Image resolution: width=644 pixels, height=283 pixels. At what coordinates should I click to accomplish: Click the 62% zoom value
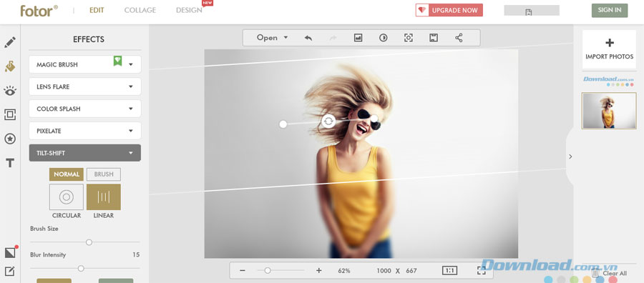pyautogui.click(x=343, y=271)
